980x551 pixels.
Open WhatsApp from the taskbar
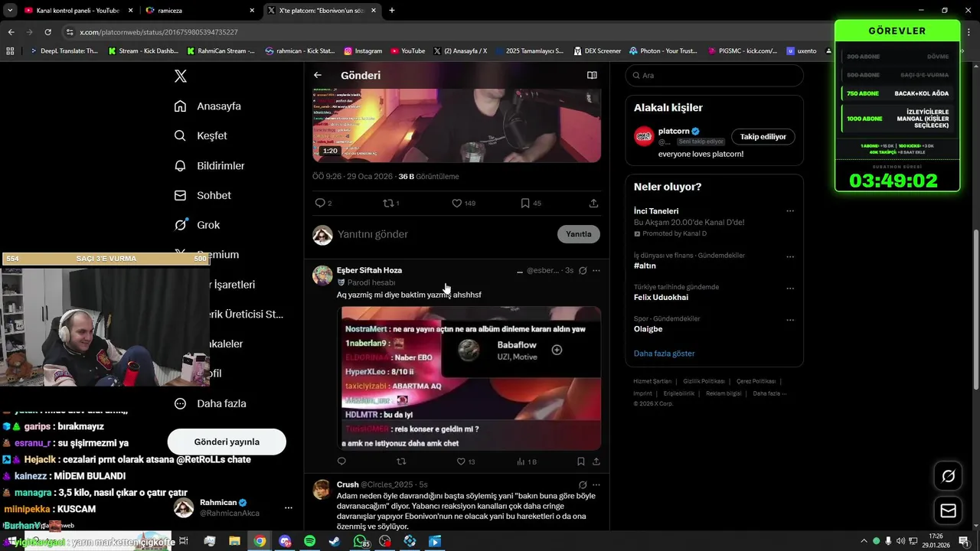360,541
